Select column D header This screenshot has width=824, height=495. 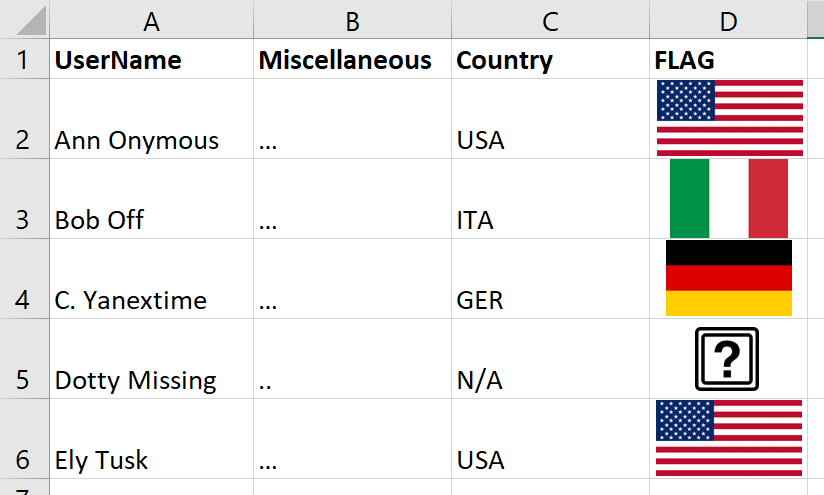click(728, 19)
